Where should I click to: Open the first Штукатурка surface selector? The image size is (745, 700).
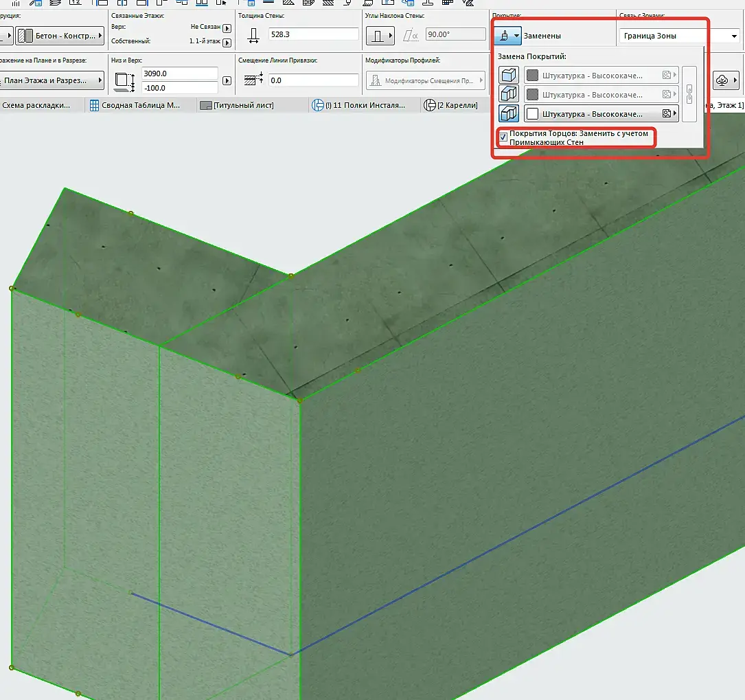[601, 75]
